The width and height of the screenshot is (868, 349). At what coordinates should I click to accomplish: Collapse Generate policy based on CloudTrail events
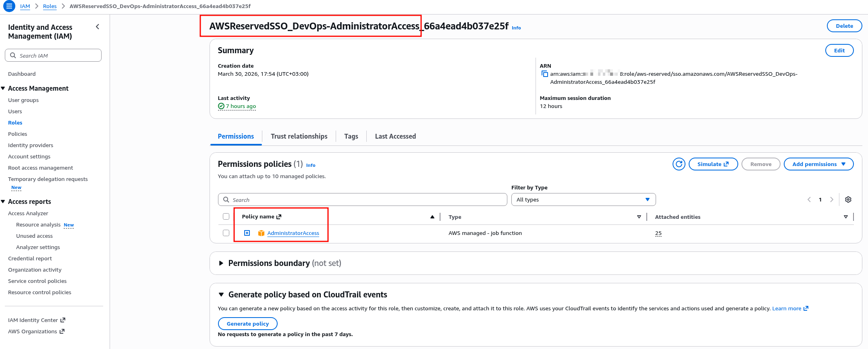point(221,295)
